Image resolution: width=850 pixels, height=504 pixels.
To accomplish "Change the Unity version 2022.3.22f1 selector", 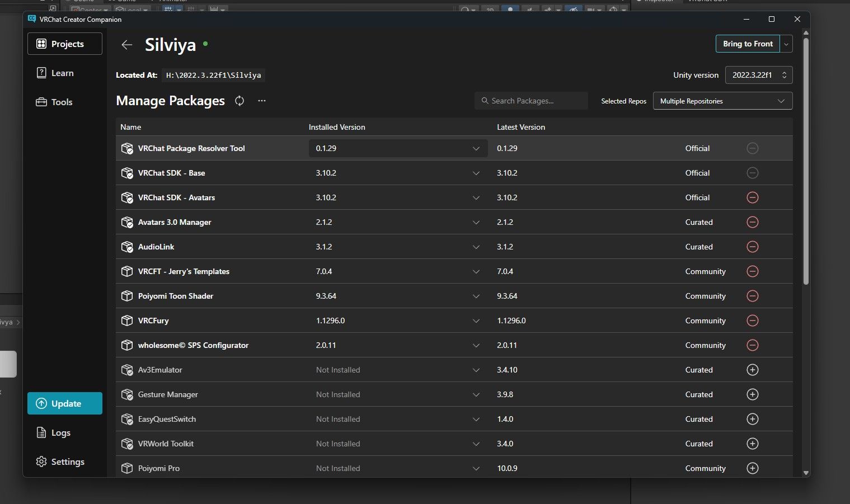I will tap(759, 75).
